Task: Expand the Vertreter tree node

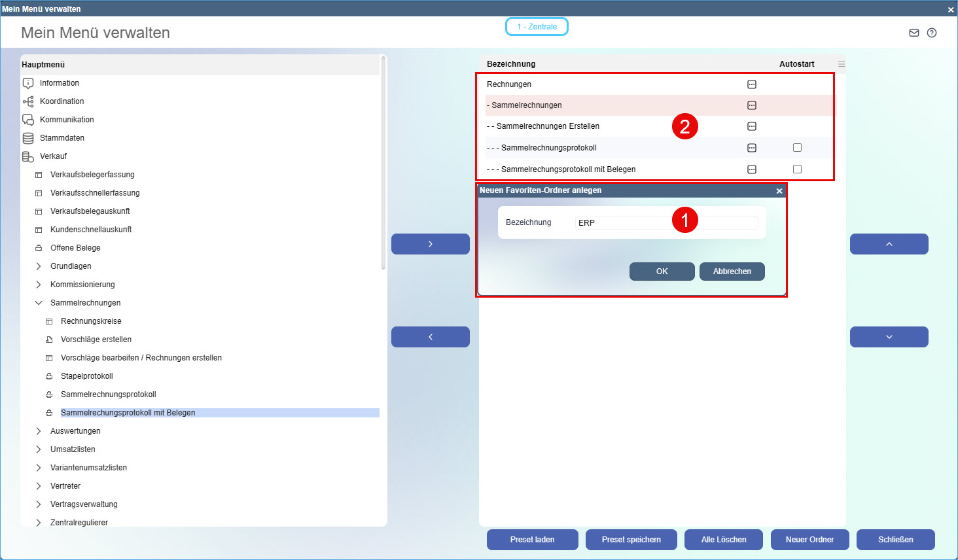Action: click(x=39, y=486)
